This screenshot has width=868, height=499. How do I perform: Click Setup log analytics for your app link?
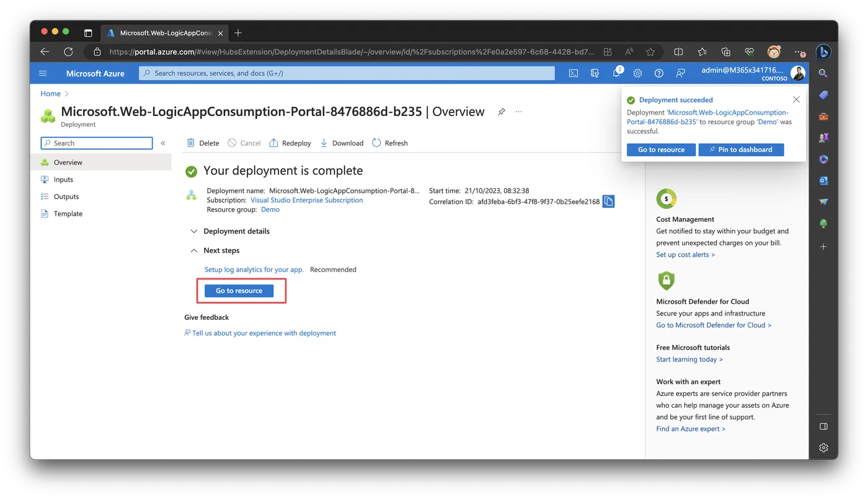tap(254, 270)
